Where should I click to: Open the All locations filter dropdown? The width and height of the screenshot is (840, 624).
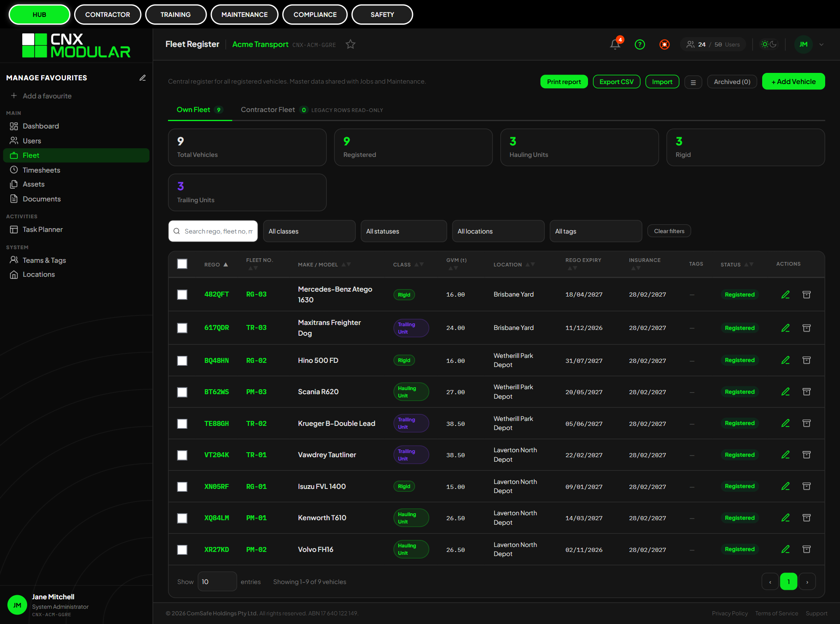coord(498,231)
